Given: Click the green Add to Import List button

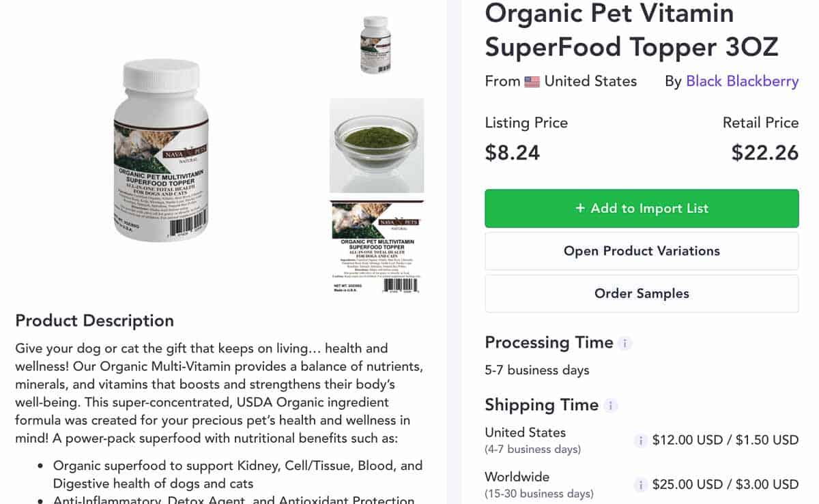Looking at the screenshot, I should 642,208.
